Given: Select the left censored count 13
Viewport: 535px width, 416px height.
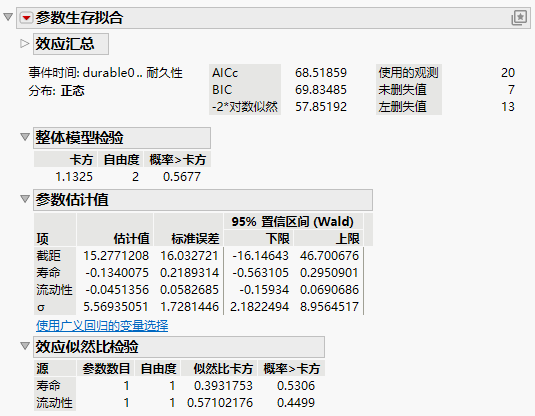Looking at the screenshot, I should [x=508, y=107].
